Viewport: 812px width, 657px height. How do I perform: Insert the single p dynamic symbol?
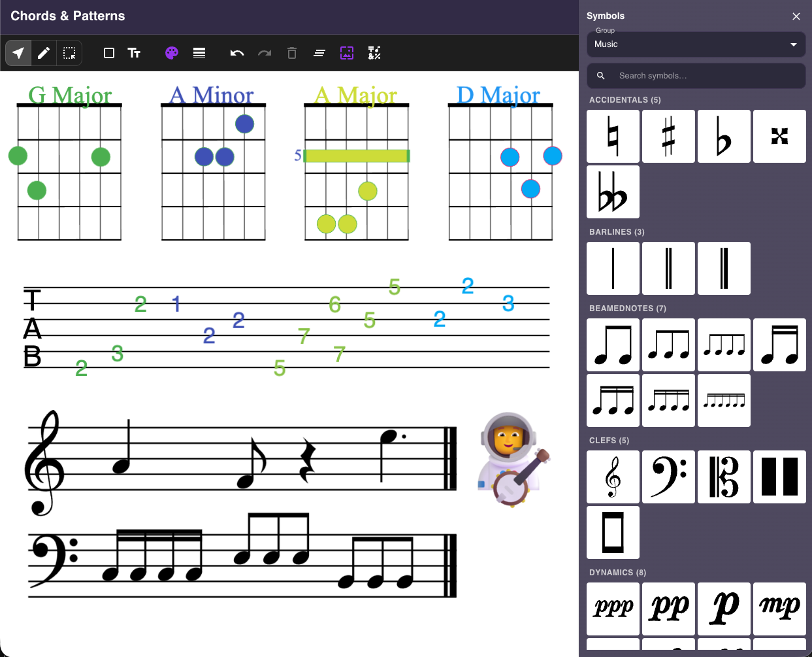click(x=724, y=609)
